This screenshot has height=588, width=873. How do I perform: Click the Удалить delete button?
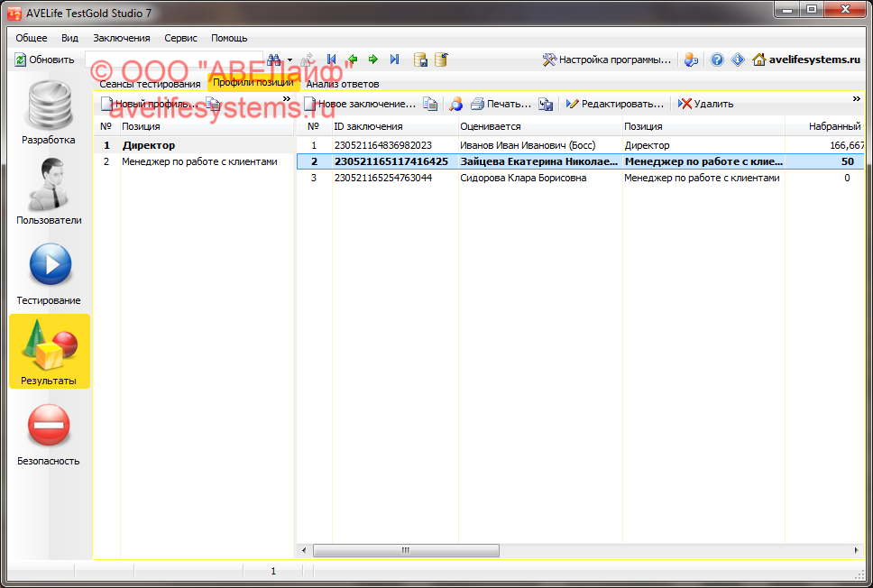click(x=706, y=104)
